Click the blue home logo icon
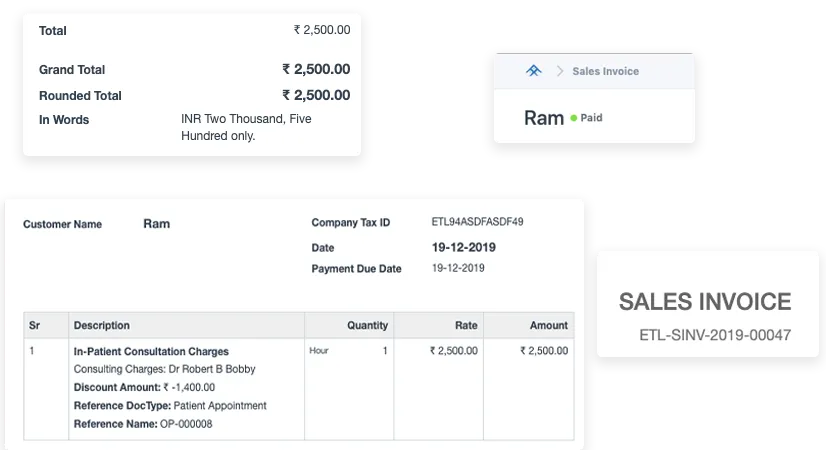This screenshot has width=826, height=450. pyautogui.click(x=534, y=71)
